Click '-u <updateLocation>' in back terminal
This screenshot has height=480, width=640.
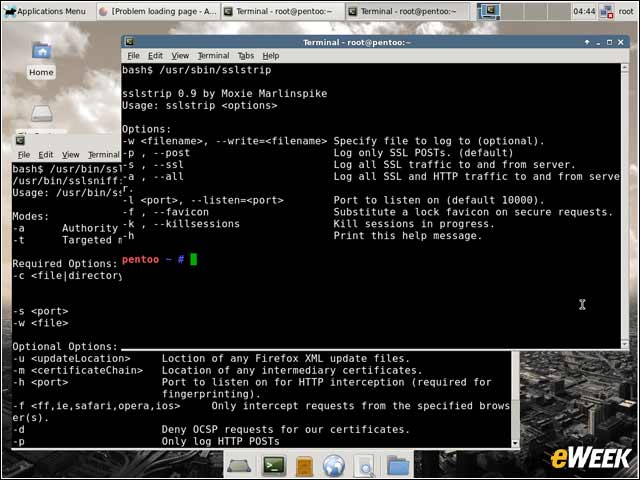[71, 359]
